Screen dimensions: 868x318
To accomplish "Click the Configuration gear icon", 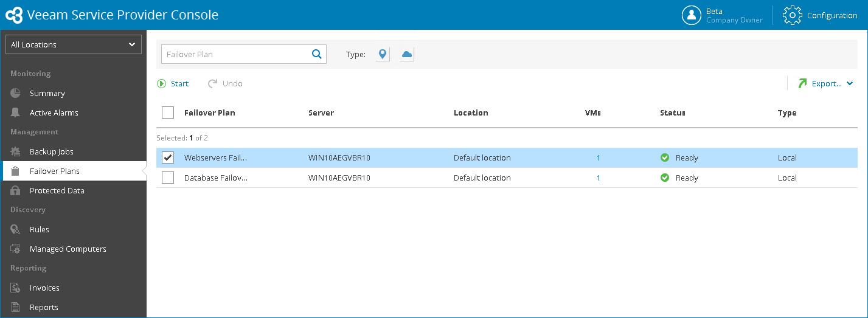I will point(793,16).
